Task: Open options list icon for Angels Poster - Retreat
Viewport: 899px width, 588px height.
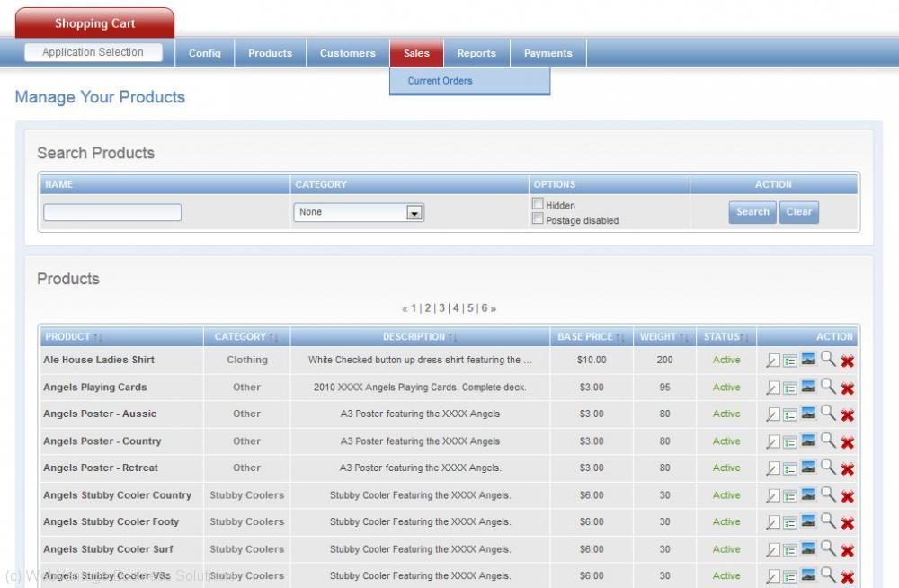Action: pyautogui.click(x=790, y=469)
